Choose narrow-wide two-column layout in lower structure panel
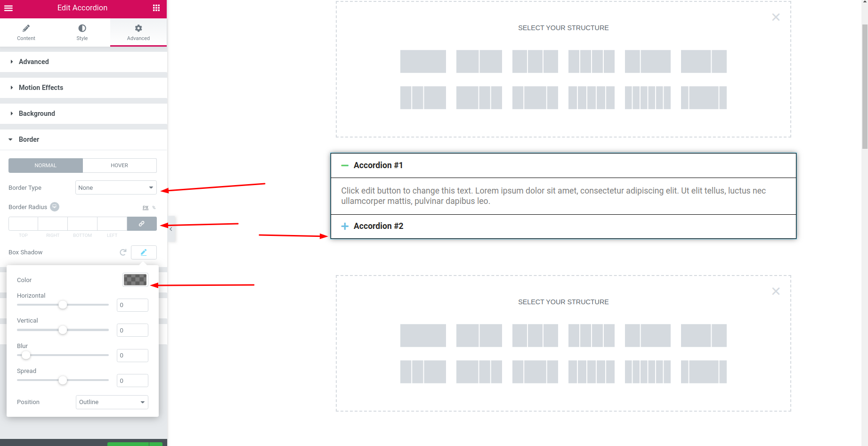 (x=648, y=336)
